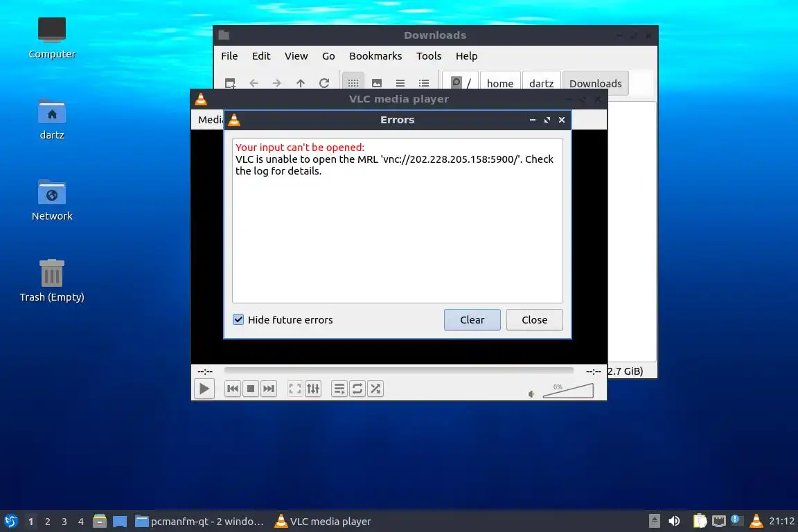Open Go menu in Downloads window
The image size is (798, 532).
tap(328, 56)
